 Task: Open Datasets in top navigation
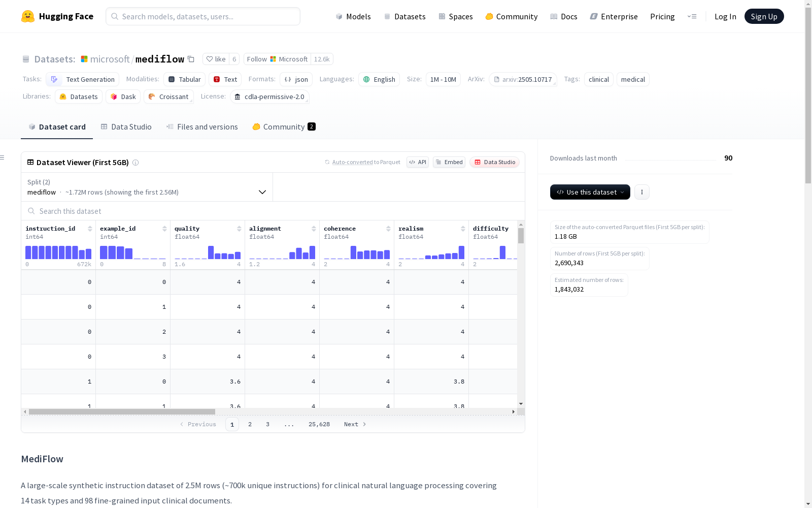point(404,16)
